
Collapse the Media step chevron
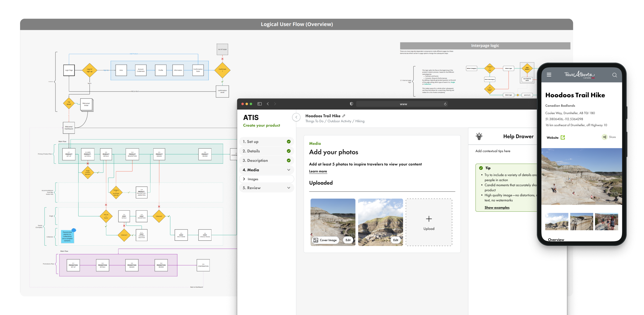click(289, 170)
